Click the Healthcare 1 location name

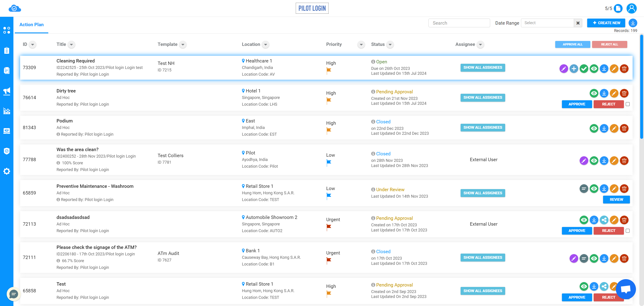258,61
